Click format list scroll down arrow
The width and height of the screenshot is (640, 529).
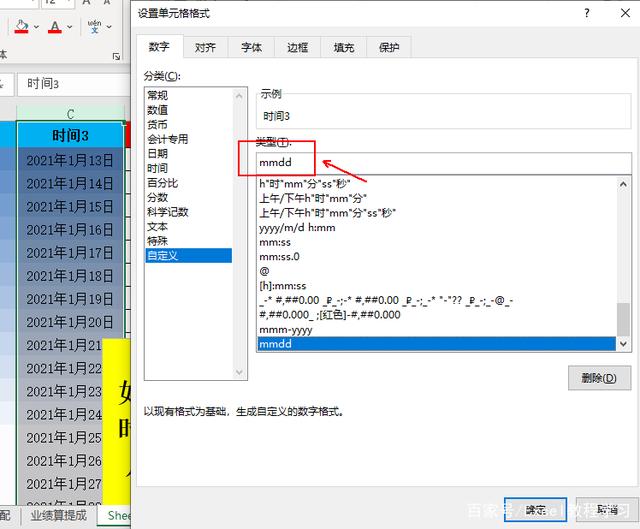[x=623, y=344]
